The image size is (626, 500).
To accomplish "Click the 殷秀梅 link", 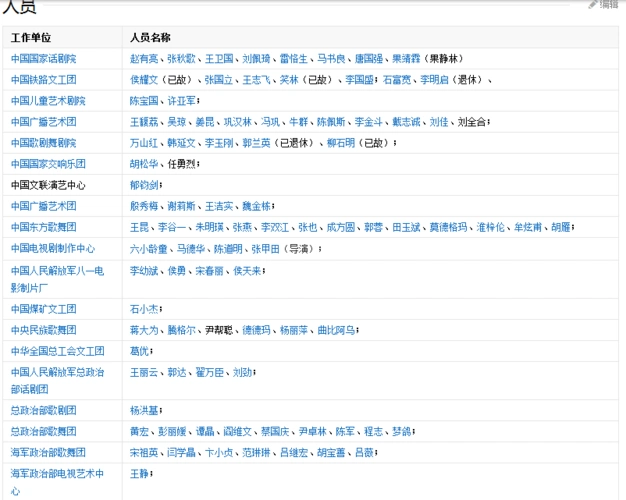I will [144, 206].
